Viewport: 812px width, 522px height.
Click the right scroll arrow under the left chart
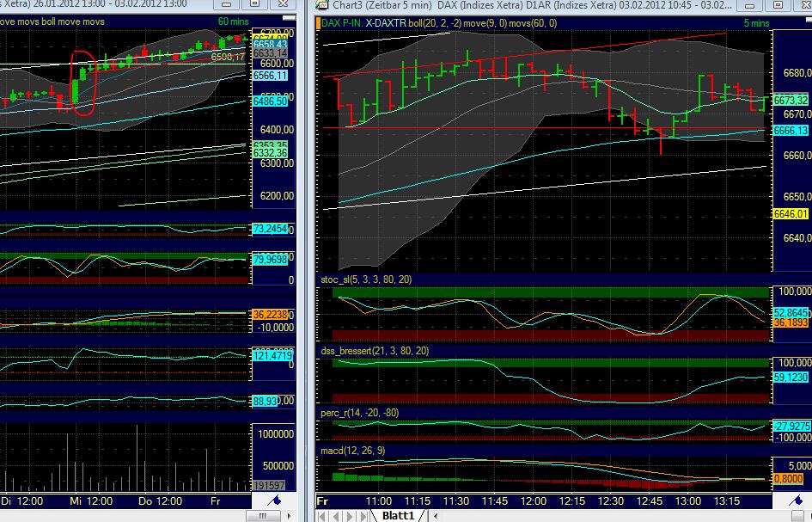289,516
